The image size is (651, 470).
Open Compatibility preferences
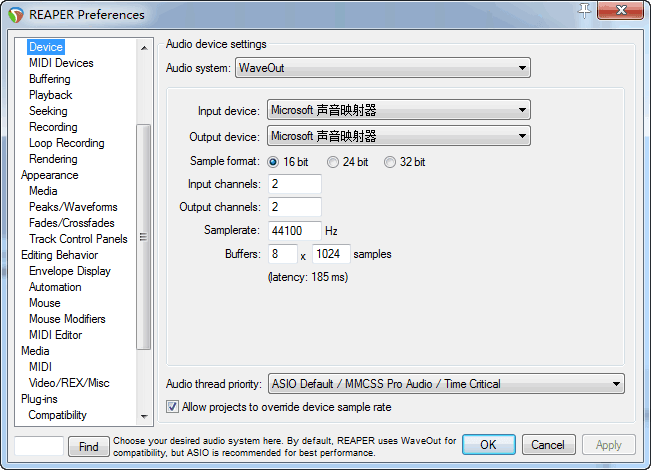[57, 415]
